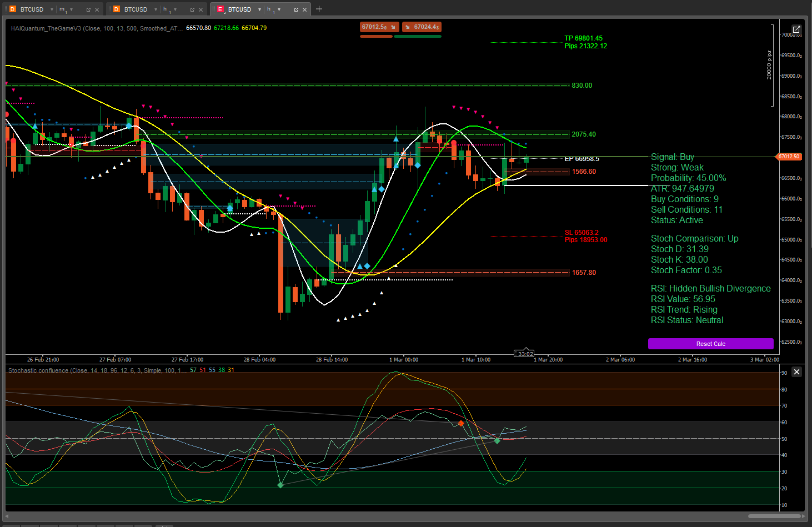Image resolution: width=812 pixels, height=527 pixels.
Task: Click the orange 67012.50 current price label
Action: pyautogui.click(x=789, y=157)
